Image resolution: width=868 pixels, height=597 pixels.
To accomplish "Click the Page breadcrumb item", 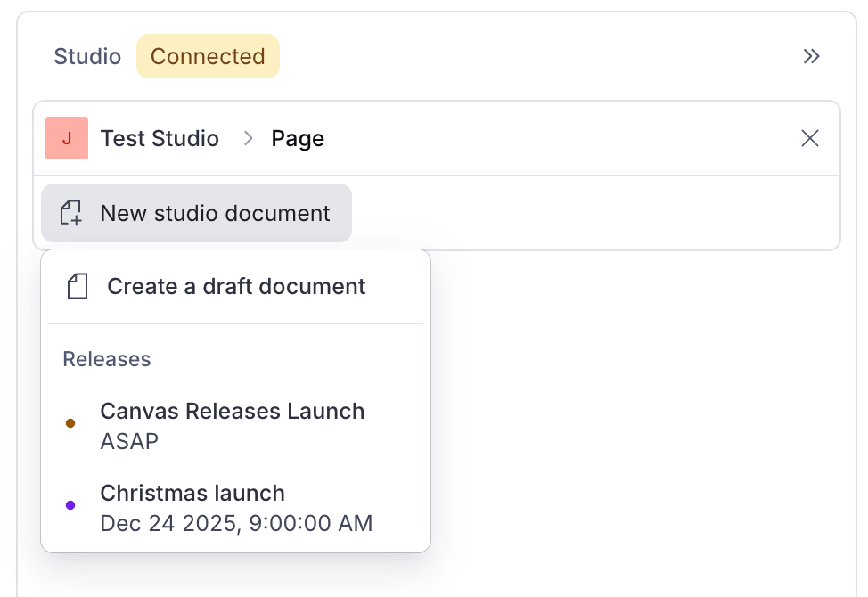I will 298,138.
